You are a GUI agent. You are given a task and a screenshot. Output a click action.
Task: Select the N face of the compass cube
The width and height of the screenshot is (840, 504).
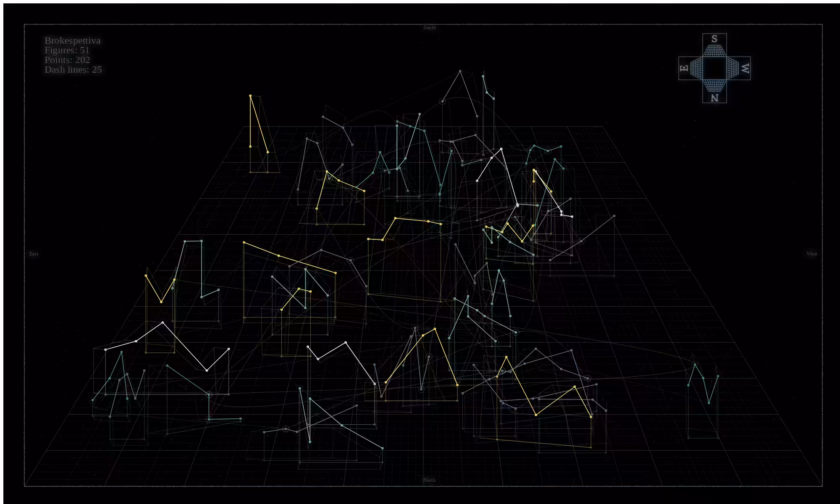click(714, 91)
